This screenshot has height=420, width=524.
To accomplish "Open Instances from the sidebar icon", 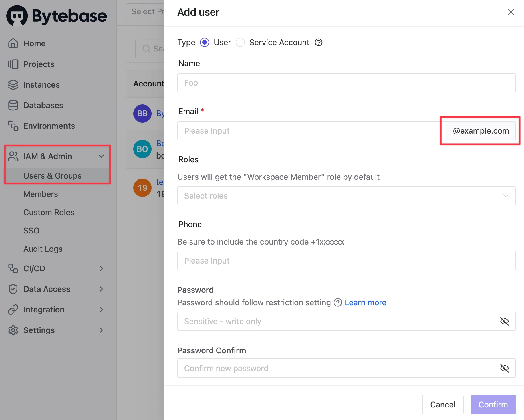I will (13, 85).
